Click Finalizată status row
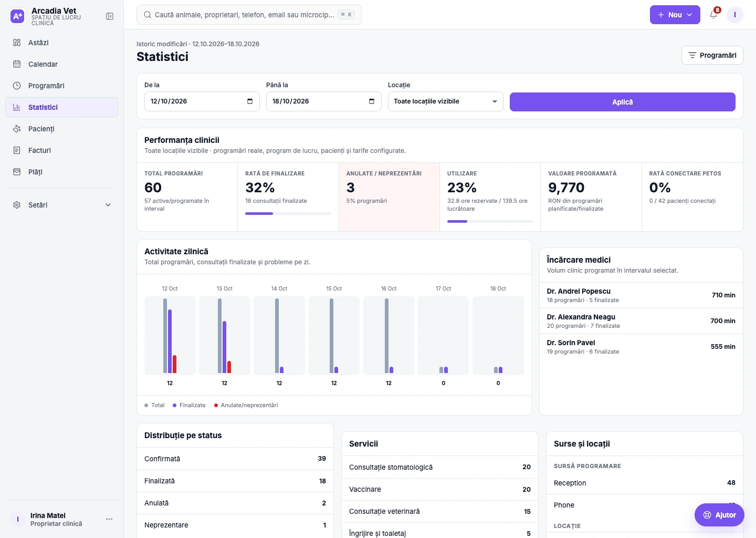This screenshot has width=756, height=538. 235,481
